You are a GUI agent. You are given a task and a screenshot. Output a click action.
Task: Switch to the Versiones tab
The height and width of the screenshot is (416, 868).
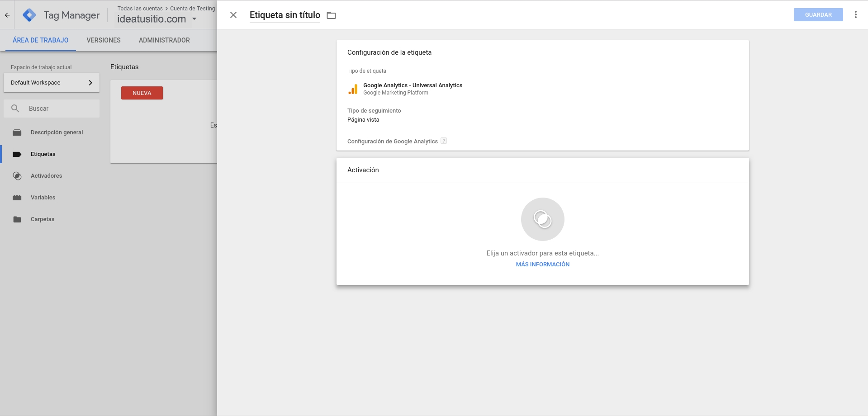tap(104, 40)
